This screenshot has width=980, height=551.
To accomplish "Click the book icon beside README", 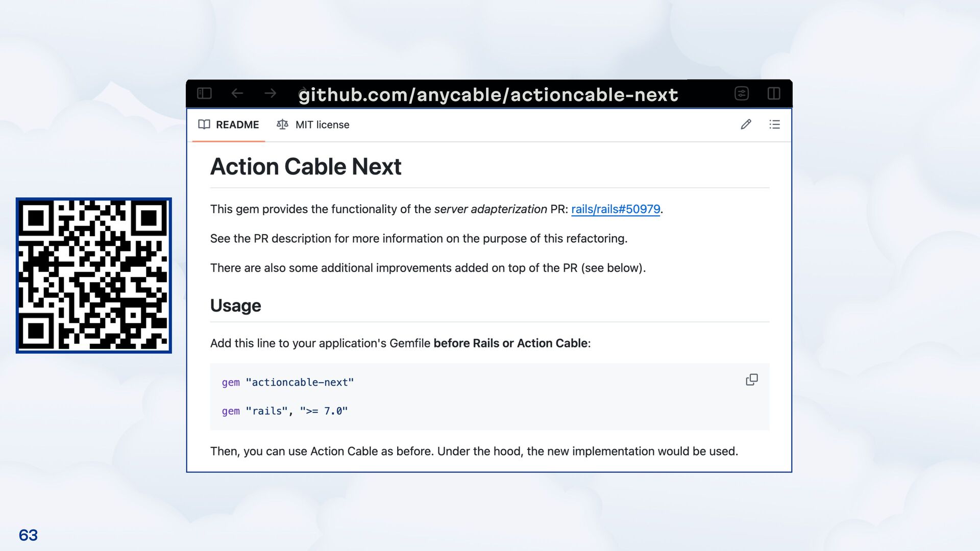I will click(204, 124).
